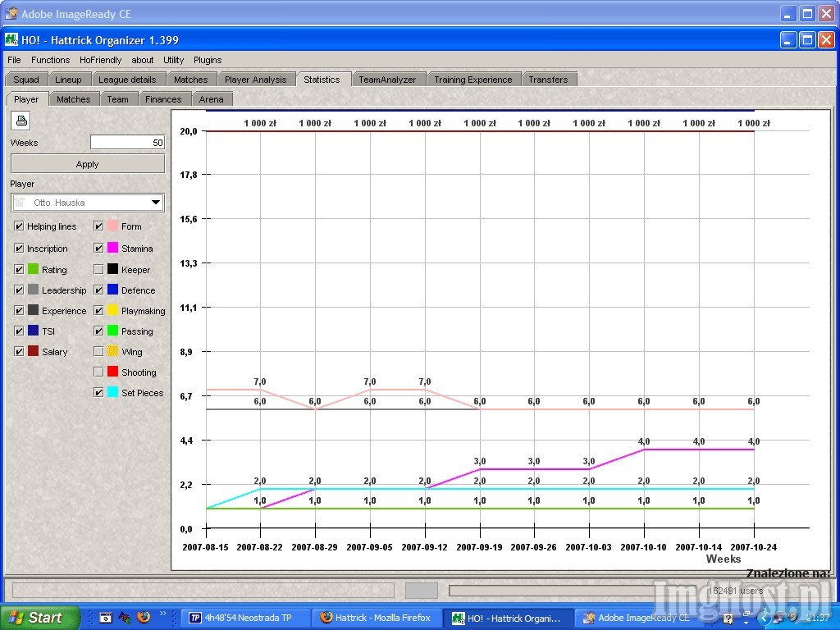Click the green Passing color swatch
The width and height of the screenshot is (840, 630).
click(112, 331)
